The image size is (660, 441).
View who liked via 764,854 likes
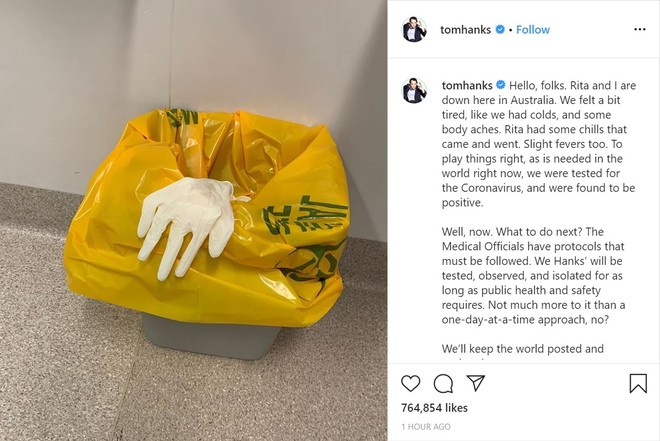(x=434, y=408)
